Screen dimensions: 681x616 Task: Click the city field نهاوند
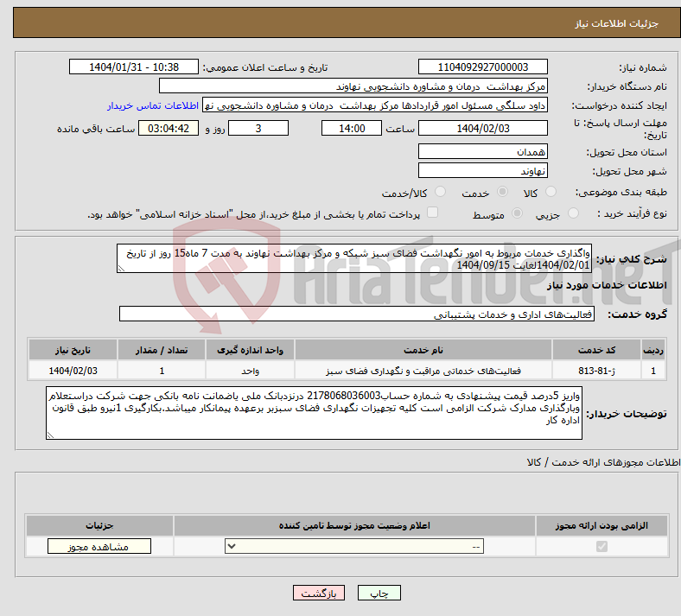click(482, 170)
